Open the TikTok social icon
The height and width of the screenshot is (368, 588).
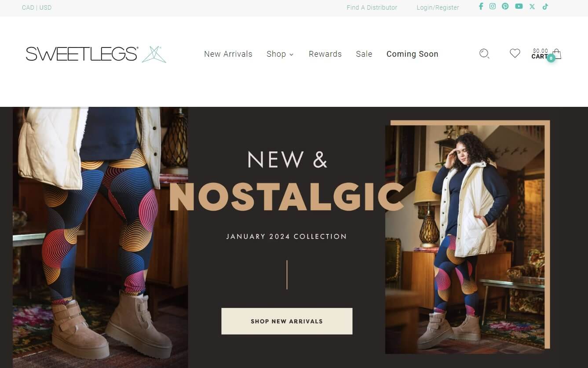point(545,7)
